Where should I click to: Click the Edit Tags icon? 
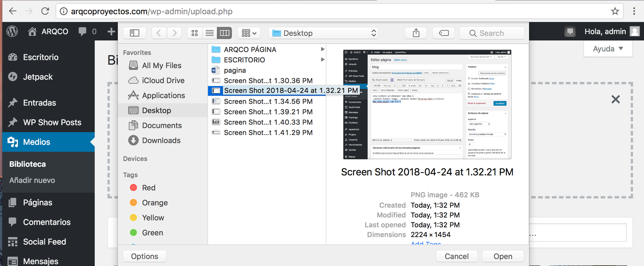pyautogui.click(x=444, y=33)
